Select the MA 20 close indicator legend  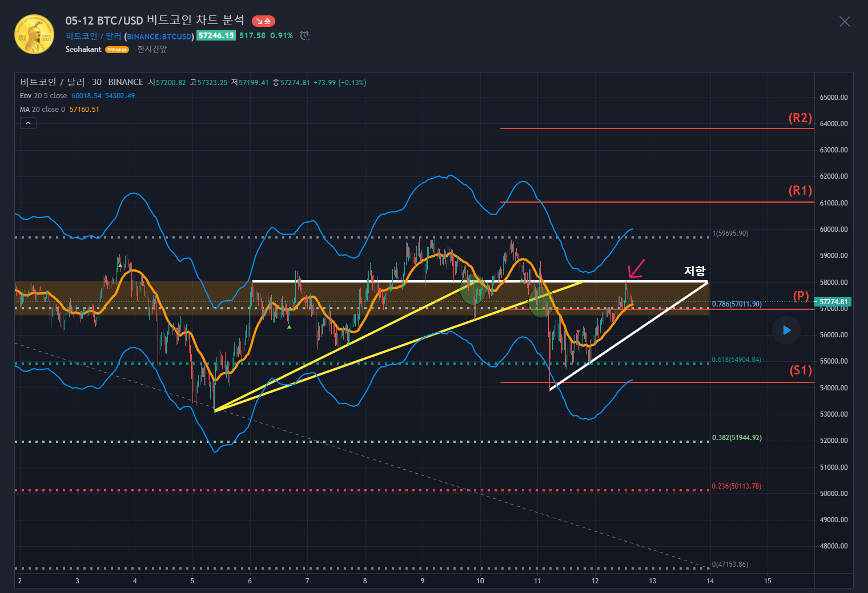click(x=42, y=110)
